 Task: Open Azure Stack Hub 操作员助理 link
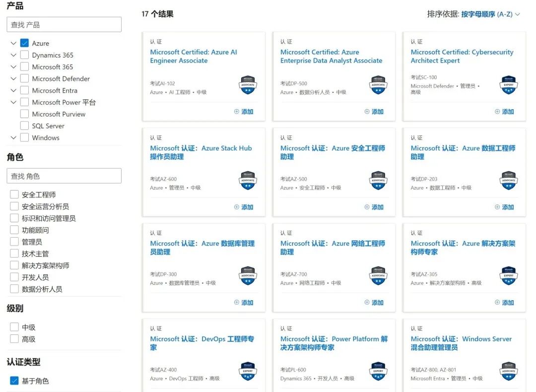[201, 152]
